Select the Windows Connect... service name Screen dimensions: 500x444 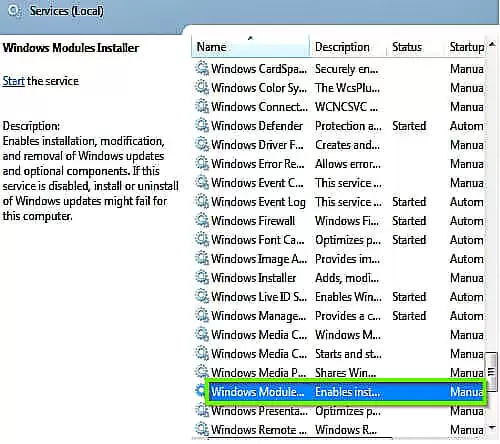[x=259, y=107]
